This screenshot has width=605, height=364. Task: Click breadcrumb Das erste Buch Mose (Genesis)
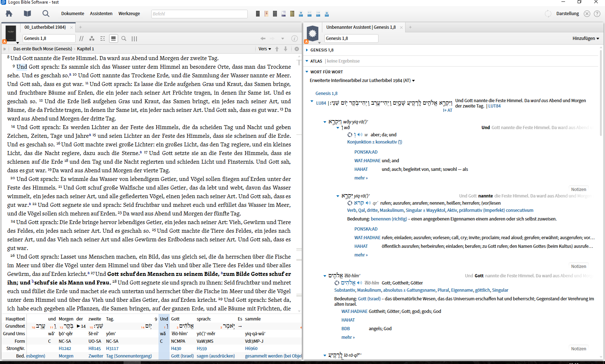coord(43,49)
